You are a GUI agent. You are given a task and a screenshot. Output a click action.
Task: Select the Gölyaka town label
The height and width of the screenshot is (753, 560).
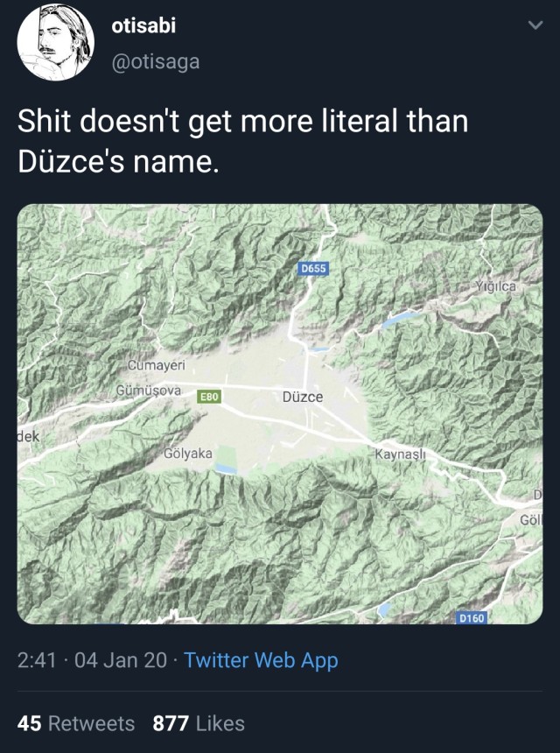click(188, 453)
